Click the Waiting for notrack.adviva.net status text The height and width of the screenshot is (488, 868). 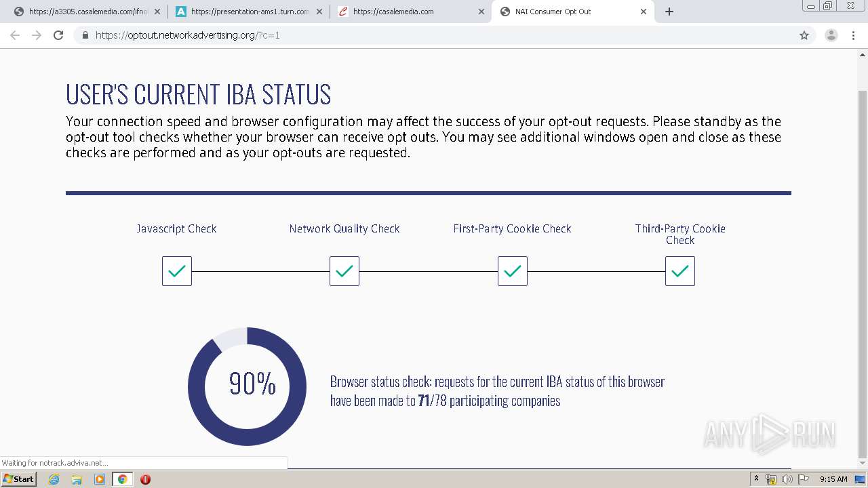pos(55,463)
